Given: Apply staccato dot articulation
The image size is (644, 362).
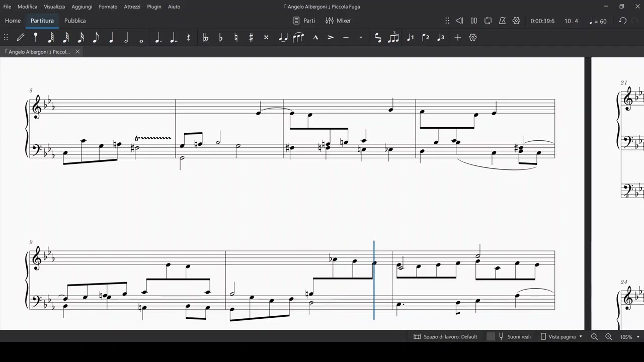Looking at the screenshot, I should coord(361,37).
